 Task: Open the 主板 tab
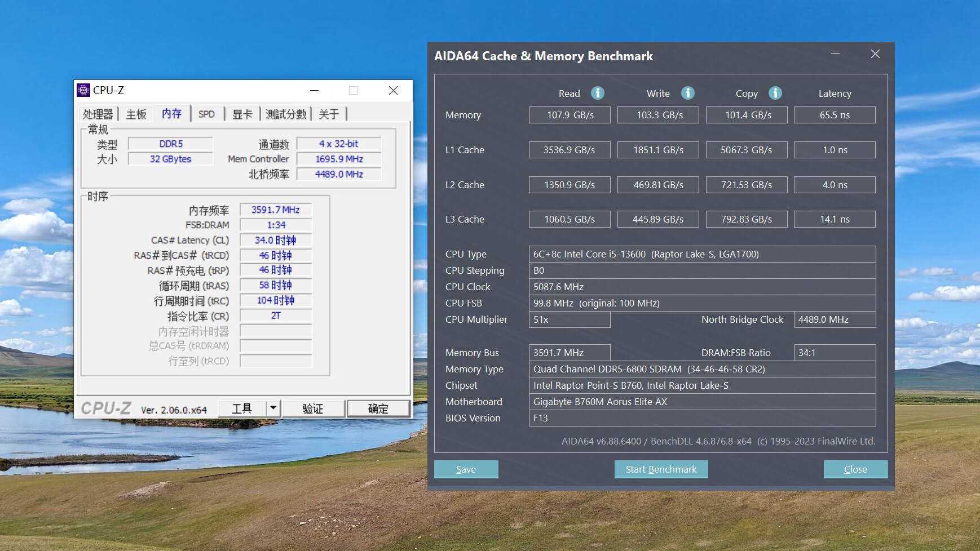136,114
